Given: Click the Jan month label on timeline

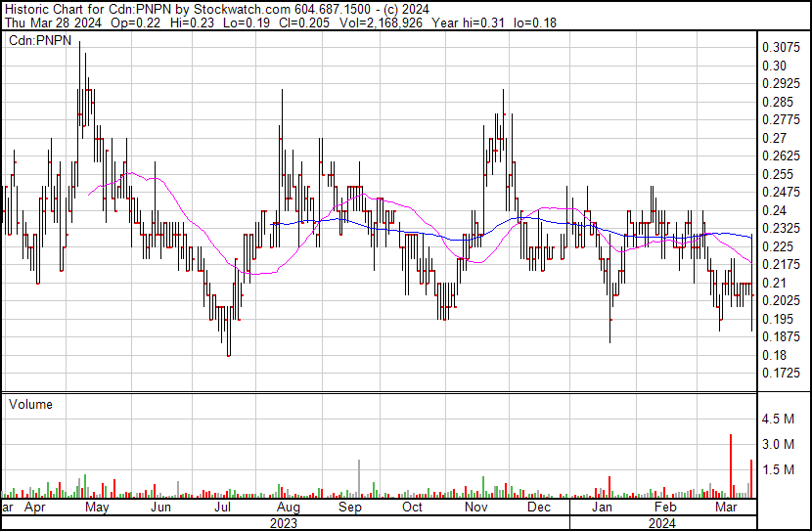Looking at the screenshot, I should [603, 507].
